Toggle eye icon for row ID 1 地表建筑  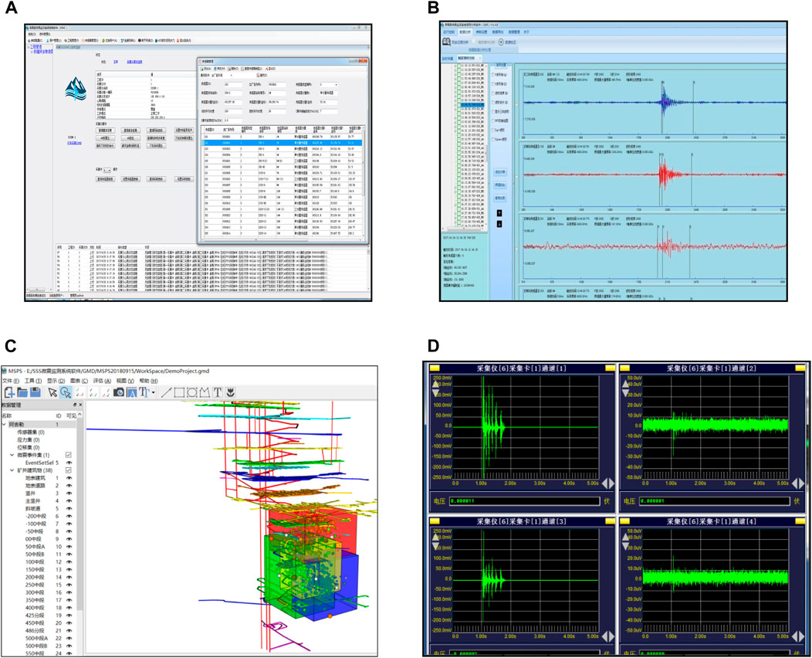(69, 478)
